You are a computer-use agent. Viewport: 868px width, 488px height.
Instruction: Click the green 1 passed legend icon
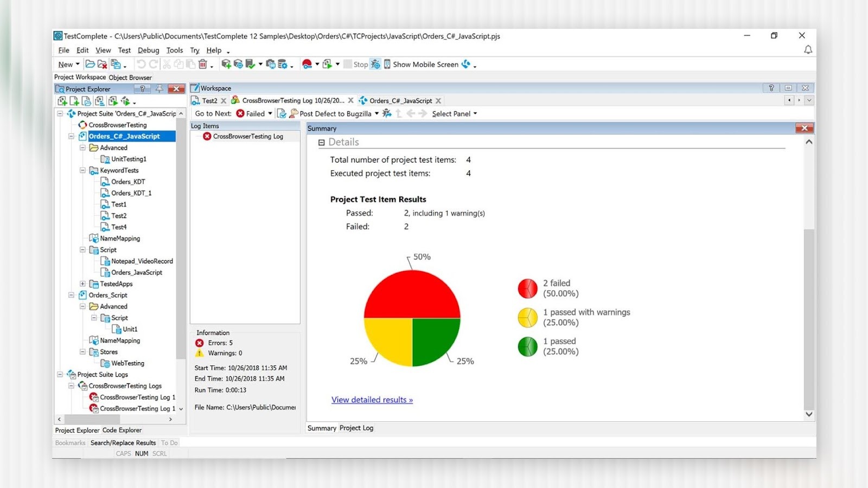(527, 346)
